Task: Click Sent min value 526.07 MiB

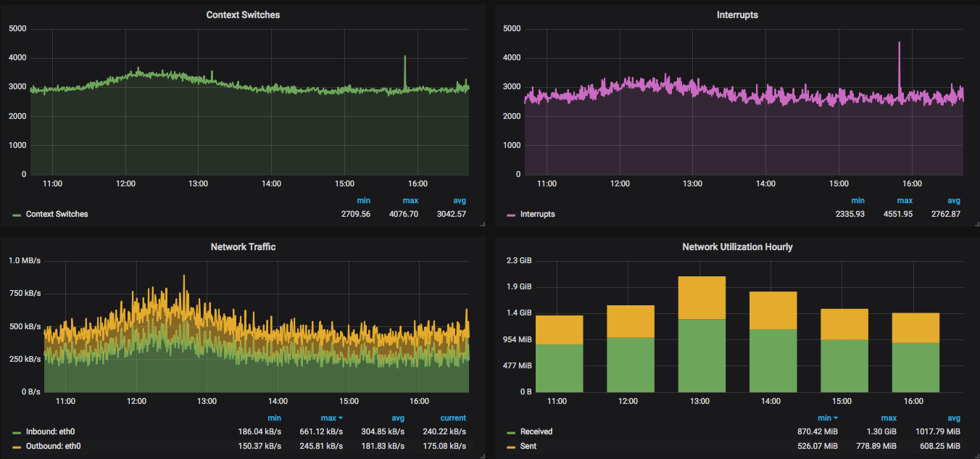Action: point(818,446)
